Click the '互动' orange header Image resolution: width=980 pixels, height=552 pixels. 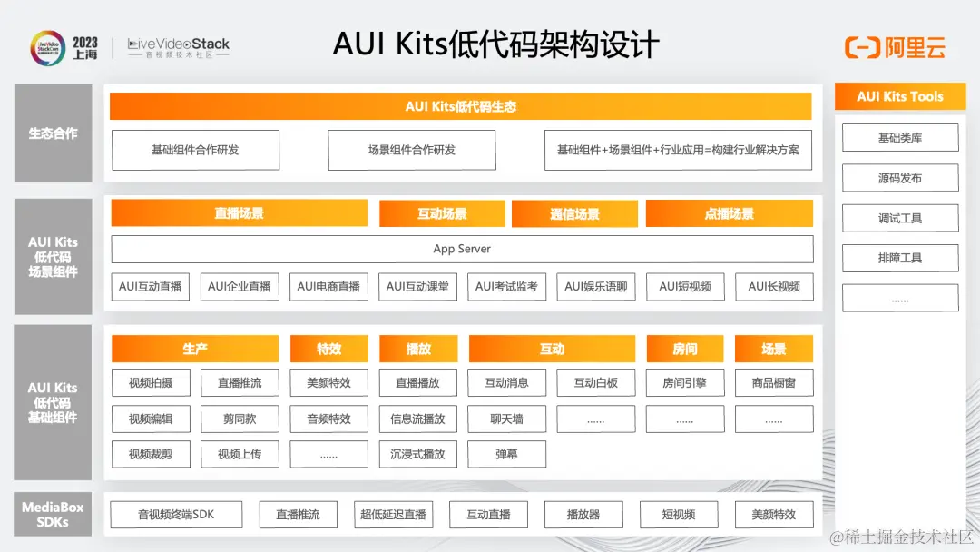(x=552, y=349)
